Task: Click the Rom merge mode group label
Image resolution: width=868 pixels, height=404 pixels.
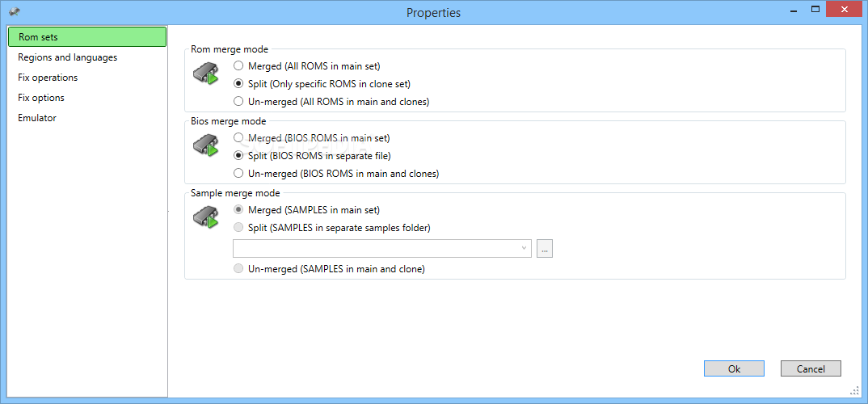Action: (x=230, y=49)
